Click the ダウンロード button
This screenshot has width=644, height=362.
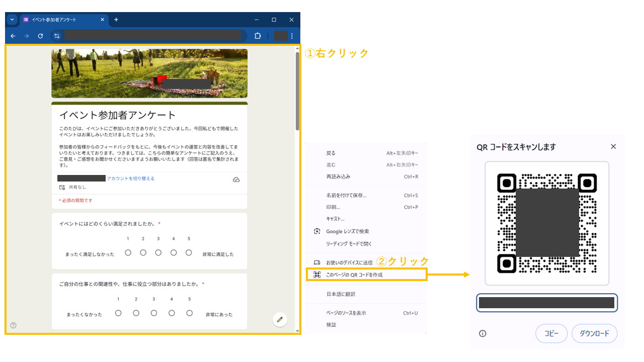594,333
